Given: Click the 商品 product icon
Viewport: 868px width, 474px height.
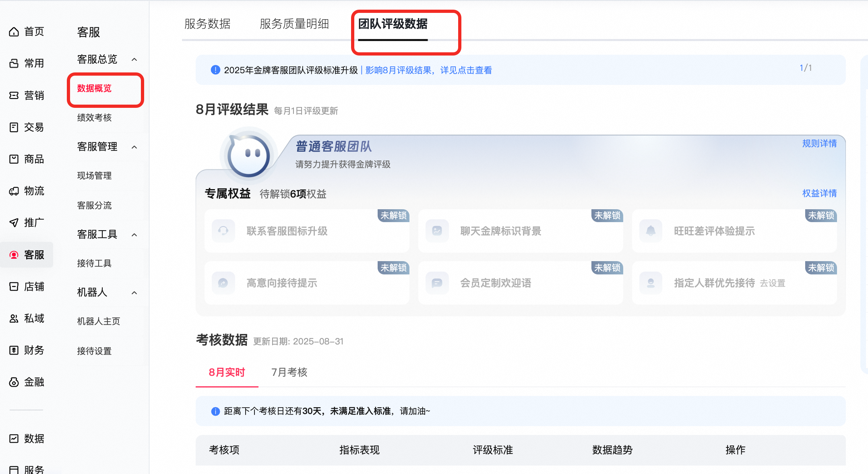Looking at the screenshot, I should [x=14, y=159].
